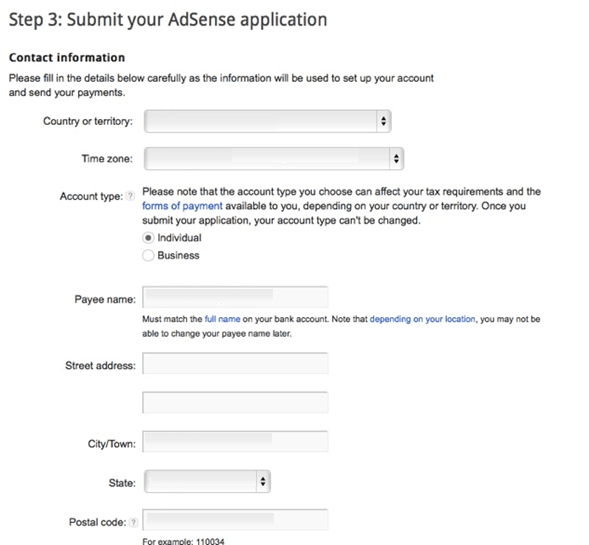Open the Time zone dropdown

pyautogui.click(x=274, y=159)
